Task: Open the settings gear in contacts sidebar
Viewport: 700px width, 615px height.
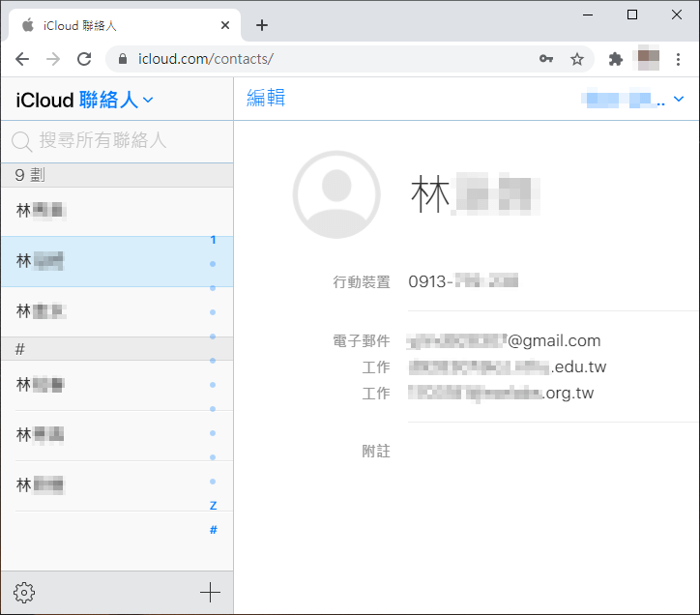Action: 23,593
